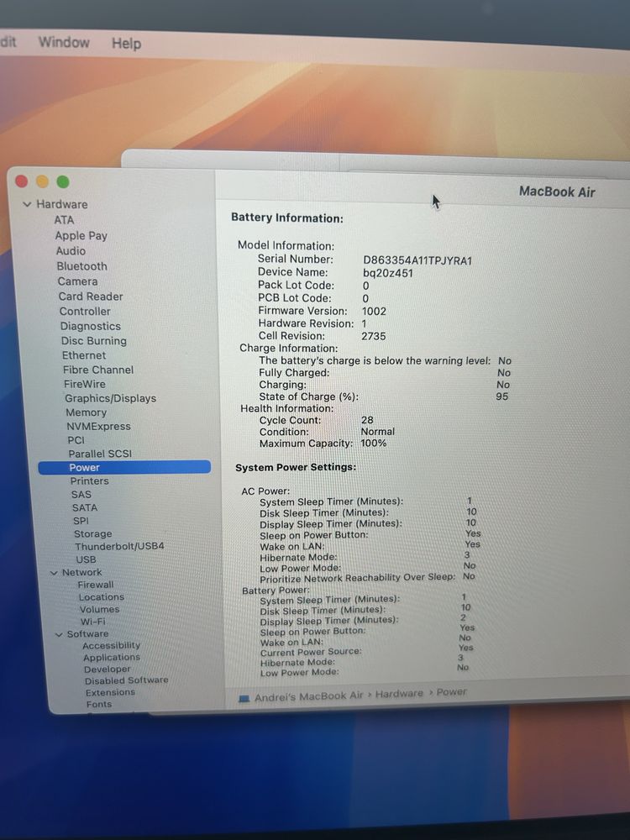Select Diagnostics in the sidebar
The width and height of the screenshot is (630, 840).
pyautogui.click(x=90, y=326)
